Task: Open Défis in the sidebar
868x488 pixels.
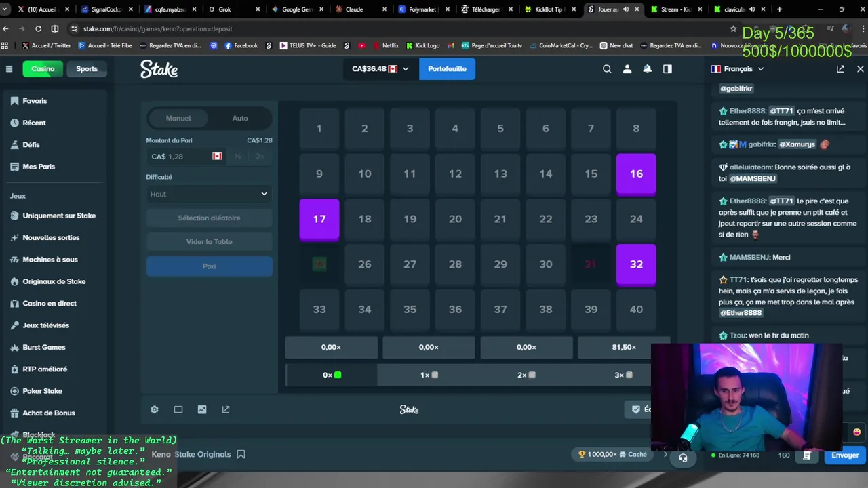Action: point(31,144)
